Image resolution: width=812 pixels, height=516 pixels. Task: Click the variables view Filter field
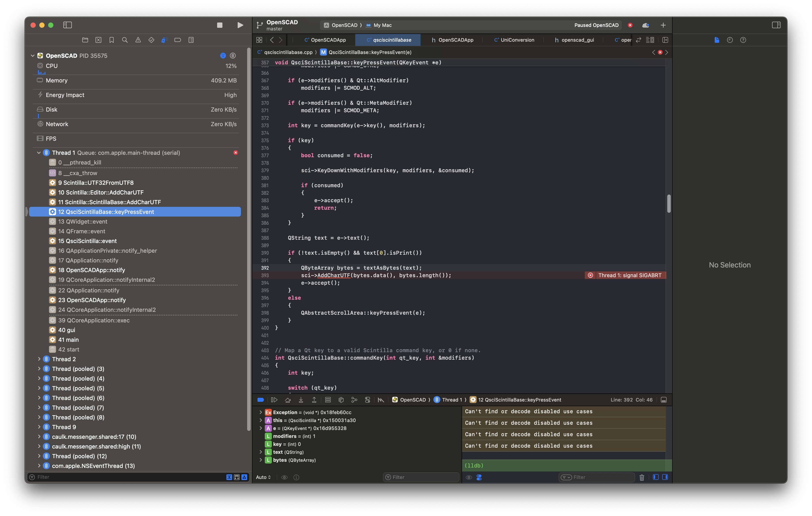coord(421,477)
